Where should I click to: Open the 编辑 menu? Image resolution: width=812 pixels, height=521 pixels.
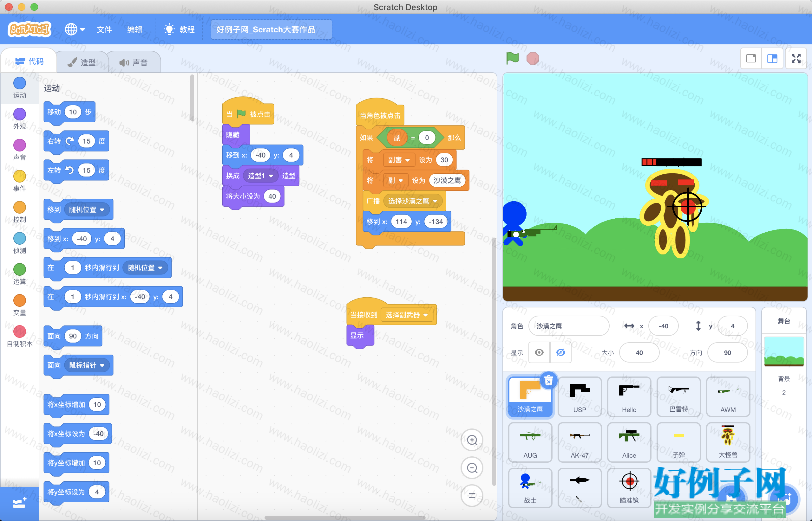[x=134, y=29]
